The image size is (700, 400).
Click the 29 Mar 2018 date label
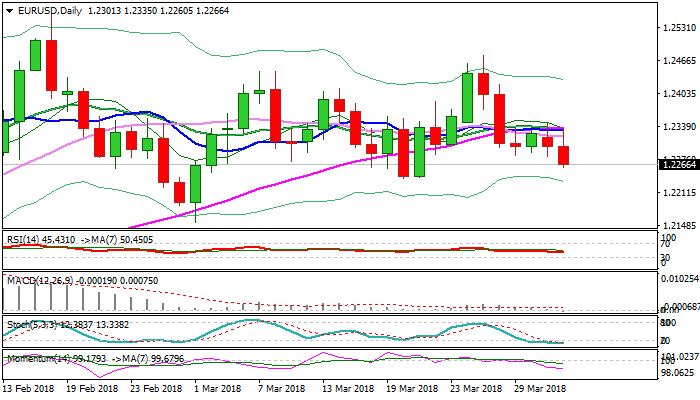[x=538, y=388]
